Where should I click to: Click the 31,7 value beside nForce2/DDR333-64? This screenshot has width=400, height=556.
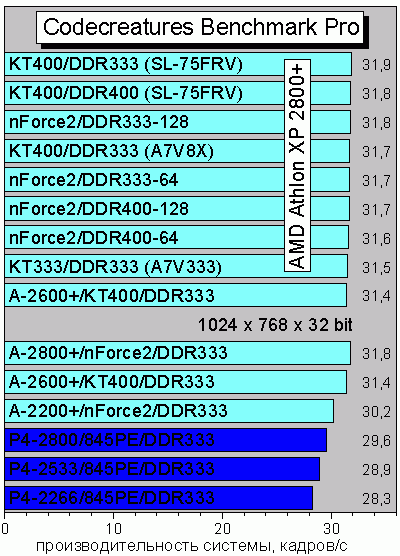pos(376,181)
